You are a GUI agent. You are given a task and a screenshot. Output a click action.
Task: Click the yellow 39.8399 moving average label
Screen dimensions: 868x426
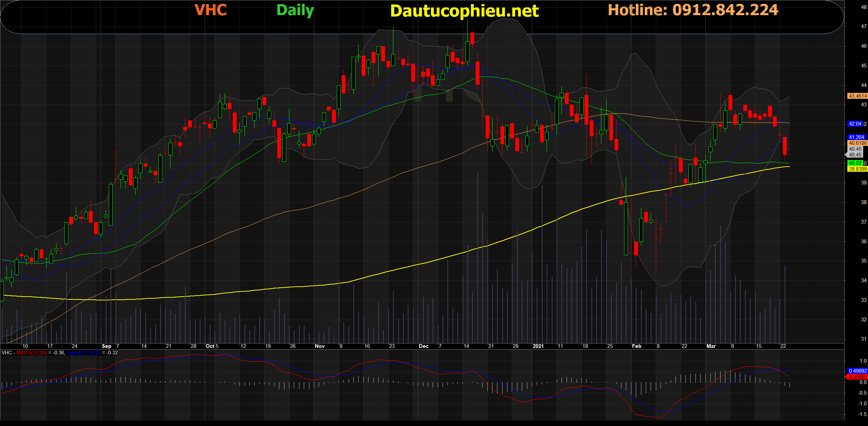857,169
